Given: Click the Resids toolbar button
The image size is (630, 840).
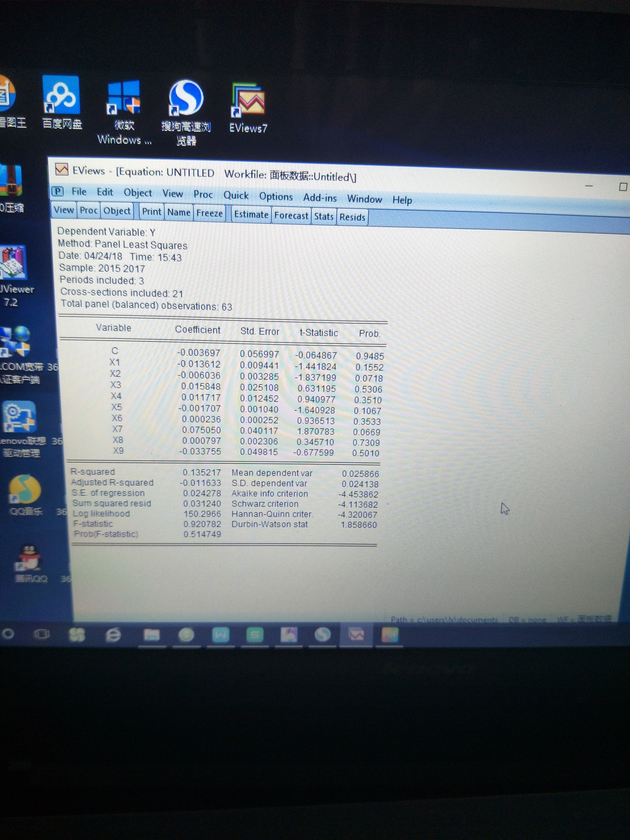Looking at the screenshot, I should 352,217.
